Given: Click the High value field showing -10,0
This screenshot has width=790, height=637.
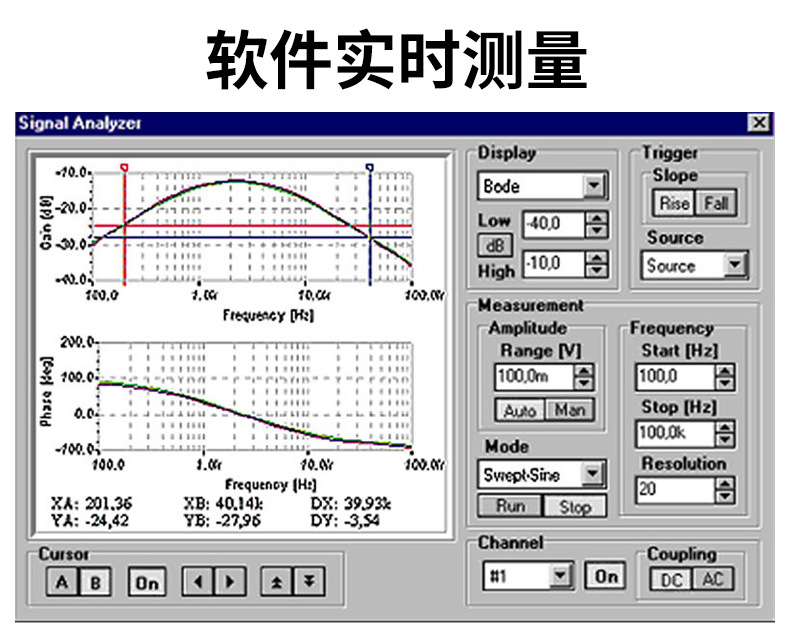Looking at the screenshot, I should pos(554,264).
